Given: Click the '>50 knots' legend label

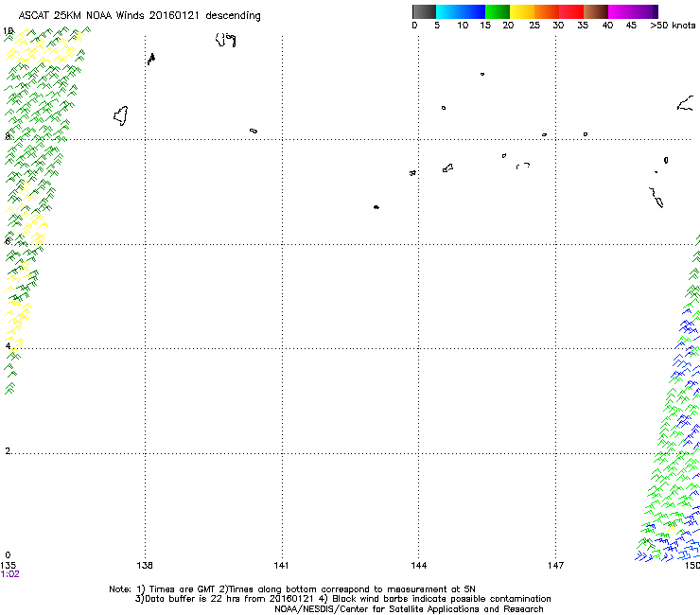Looking at the screenshot, I should [673, 26].
